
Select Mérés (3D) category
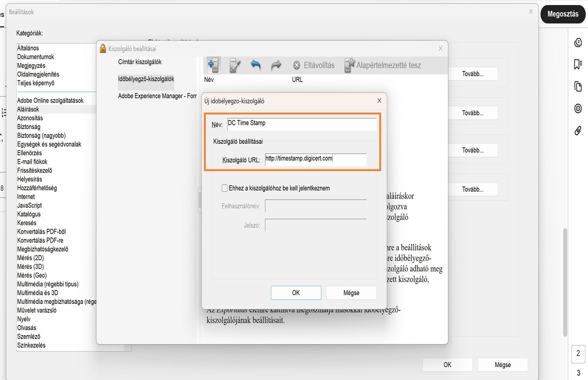point(31,267)
